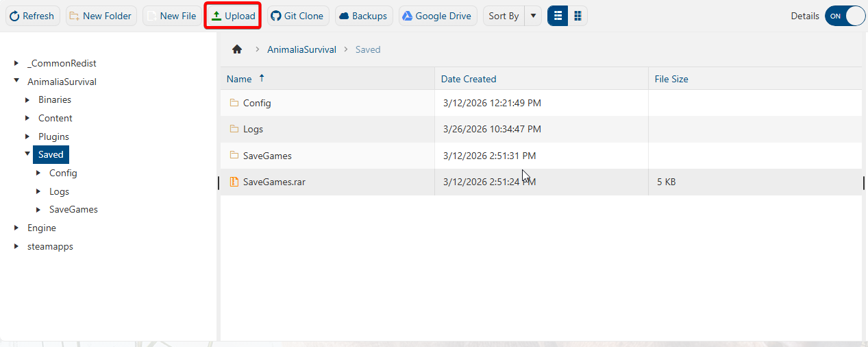Click the New File button

point(171,16)
